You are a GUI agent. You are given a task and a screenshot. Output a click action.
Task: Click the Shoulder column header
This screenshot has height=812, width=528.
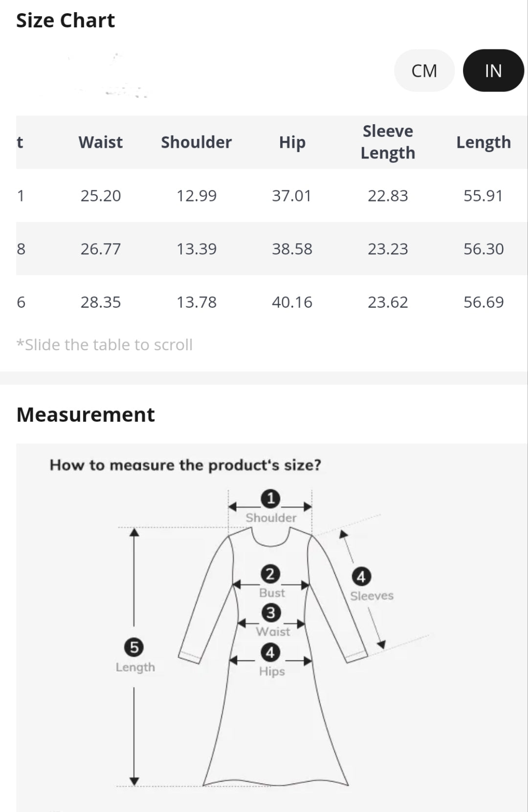[x=196, y=142]
